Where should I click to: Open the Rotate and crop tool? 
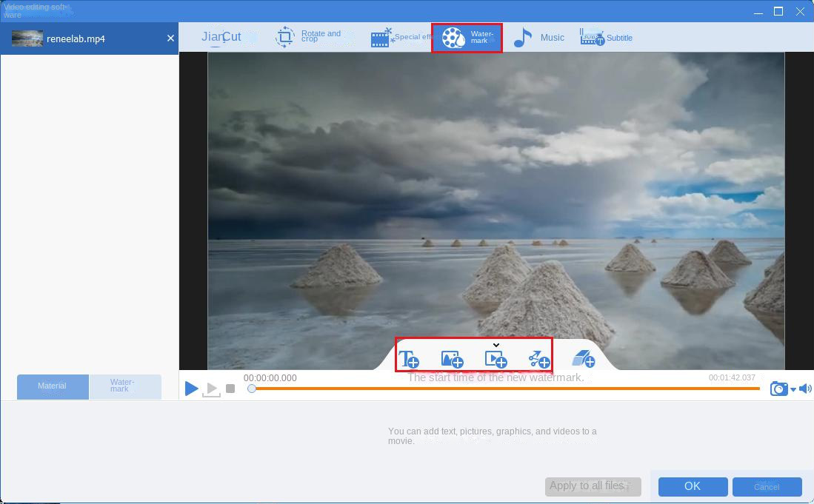(x=308, y=37)
